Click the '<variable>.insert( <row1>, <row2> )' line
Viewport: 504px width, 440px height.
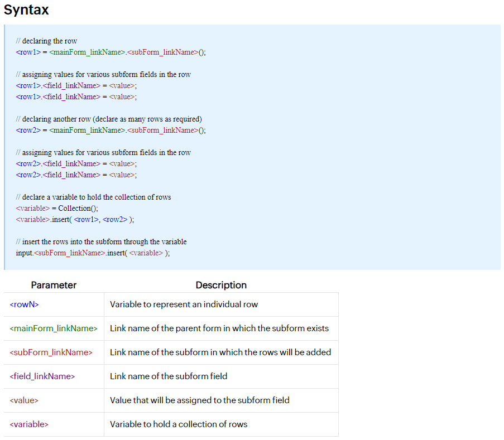tap(75, 219)
